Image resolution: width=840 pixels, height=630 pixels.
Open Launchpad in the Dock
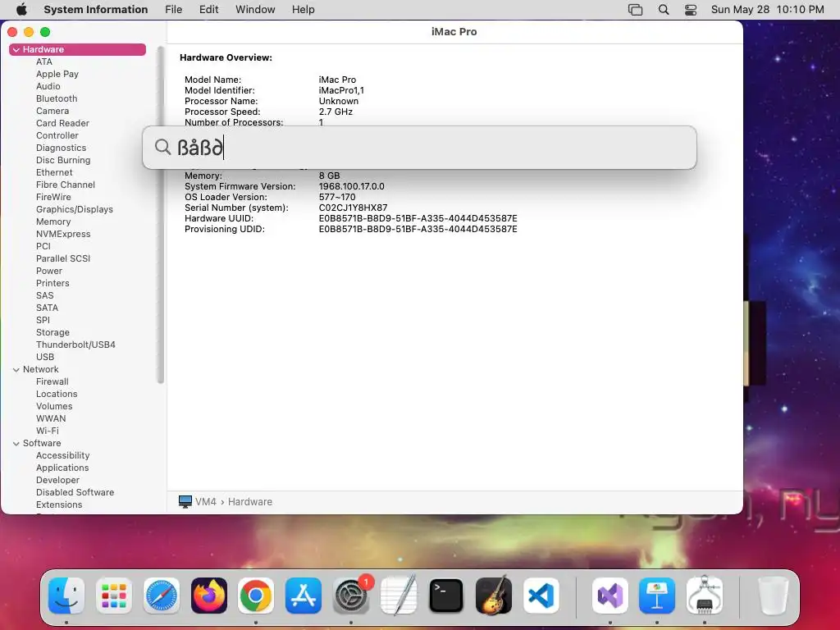pos(113,596)
